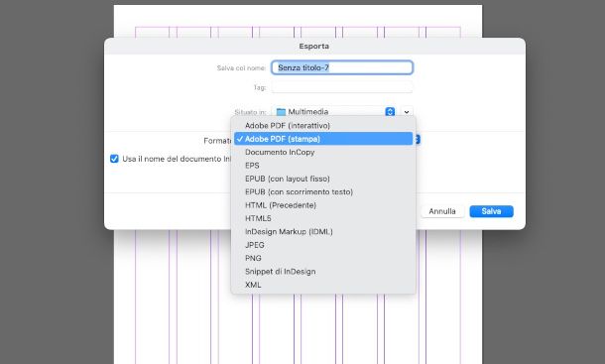Pick EPS from format list
605x364 pixels.
323,166
